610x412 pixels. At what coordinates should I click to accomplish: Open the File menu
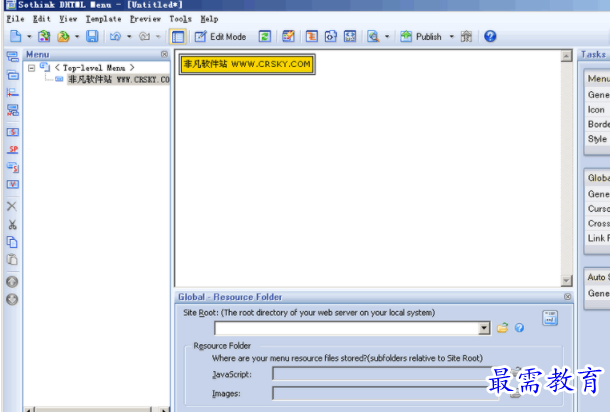point(15,19)
